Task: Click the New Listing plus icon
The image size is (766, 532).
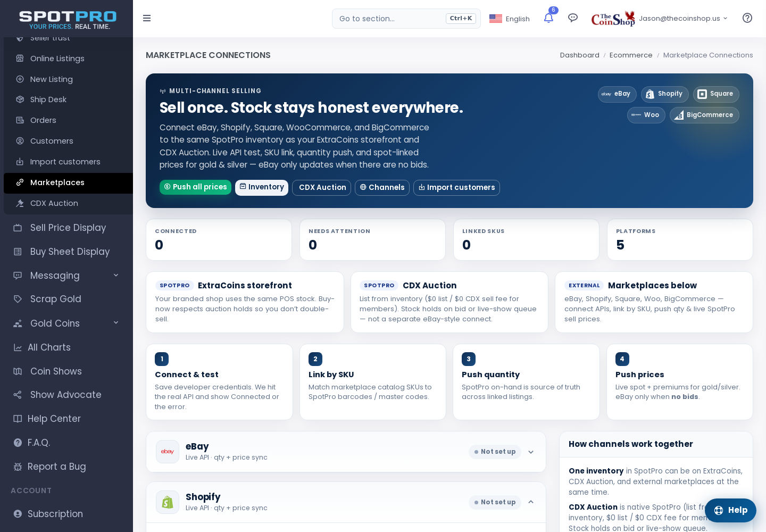Action: [x=20, y=79]
